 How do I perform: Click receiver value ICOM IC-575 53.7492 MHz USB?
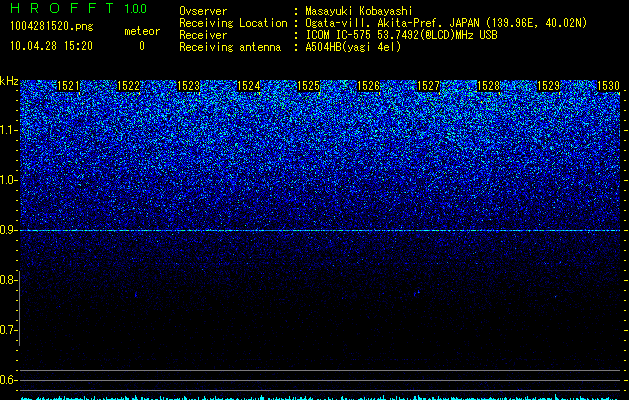(x=401, y=35)
